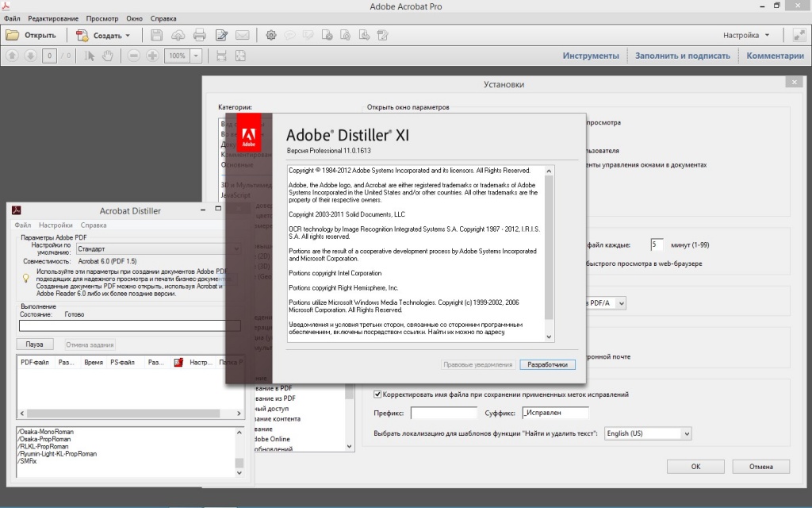
Task: Open the Стандарт settings dropdown in Distiller
Action: (159, 248)
